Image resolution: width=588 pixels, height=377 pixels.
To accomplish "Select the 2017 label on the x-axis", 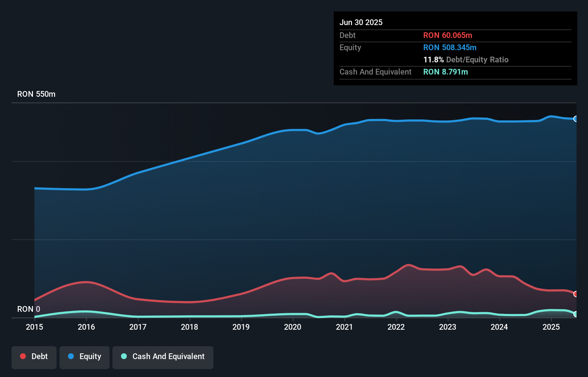I will tap(138, 327).
